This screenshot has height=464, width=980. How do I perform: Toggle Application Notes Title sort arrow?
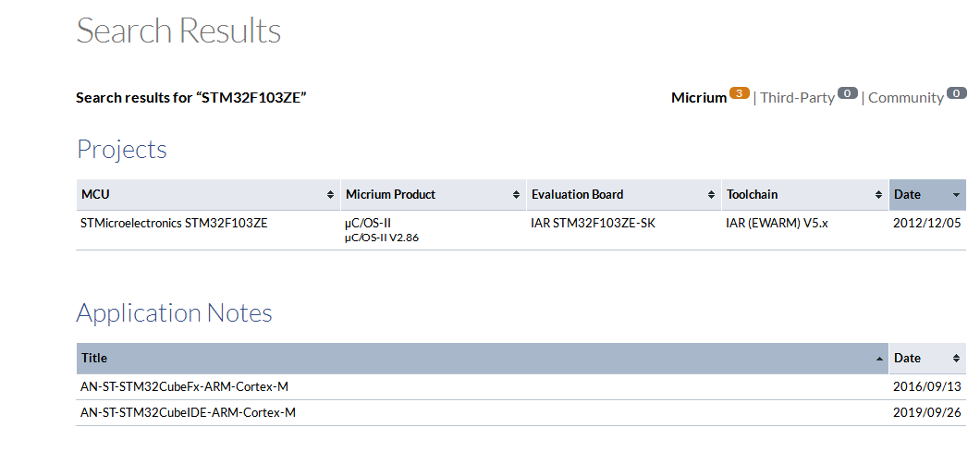click(879, 359)
